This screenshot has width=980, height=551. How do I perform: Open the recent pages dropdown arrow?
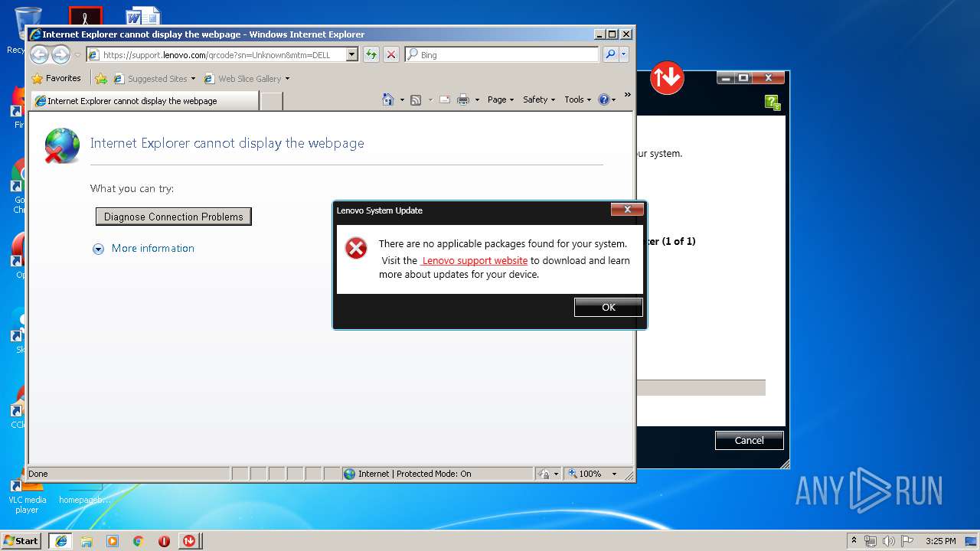tap(77, 55)
